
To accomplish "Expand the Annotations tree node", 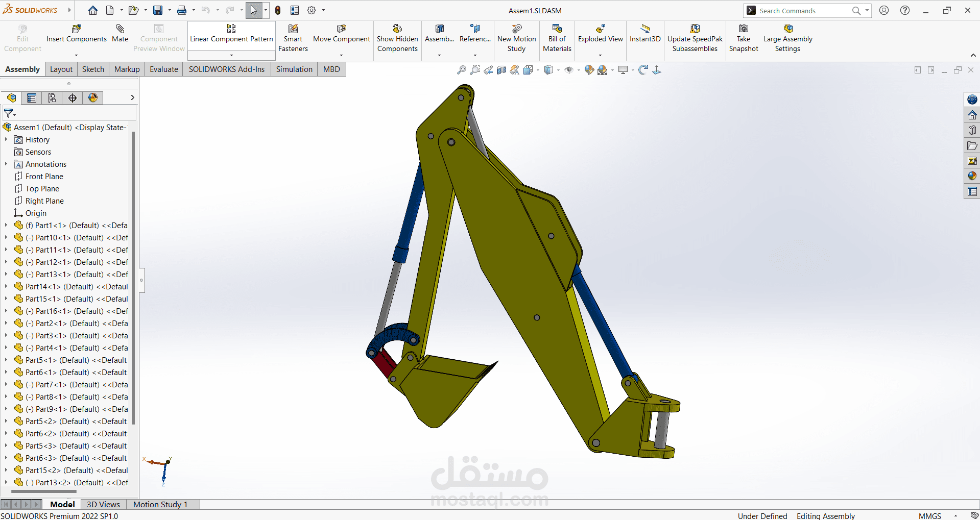I will coord(6,164).
